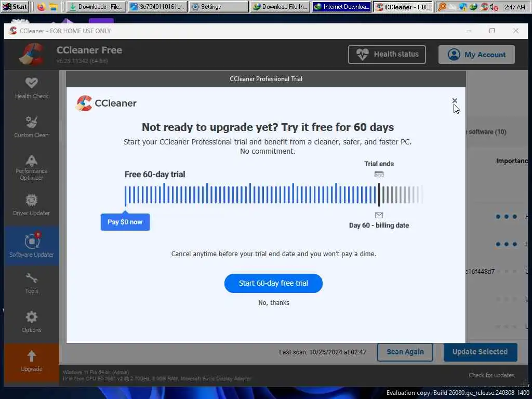Open the Health status panel
The image size is (532, 399).
tap(387, 54)
